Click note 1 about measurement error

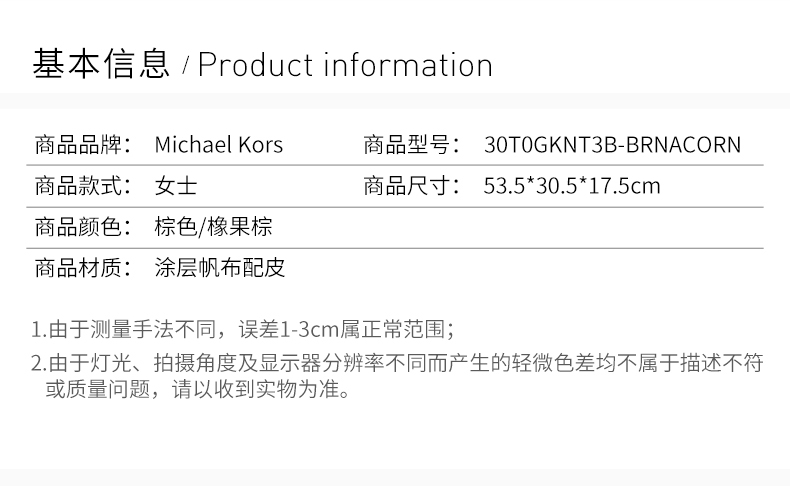click(243, 329)
